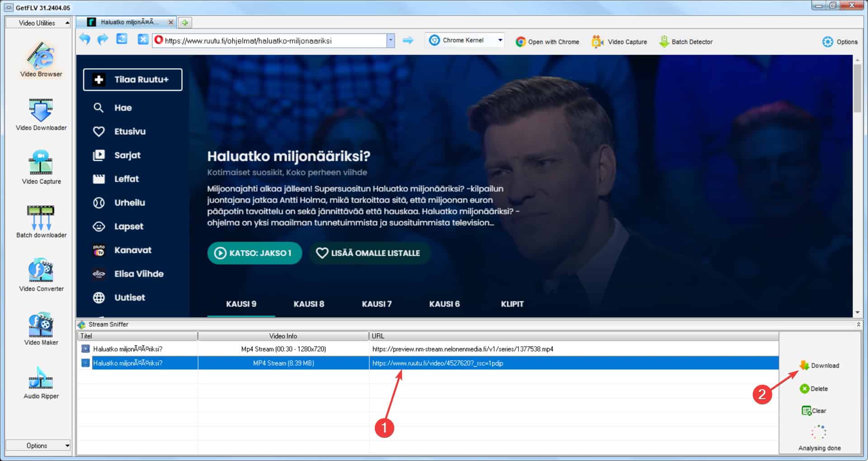Screen dimensions: 868x461
Task: Launch the Batch Detector
Action: 686,42
